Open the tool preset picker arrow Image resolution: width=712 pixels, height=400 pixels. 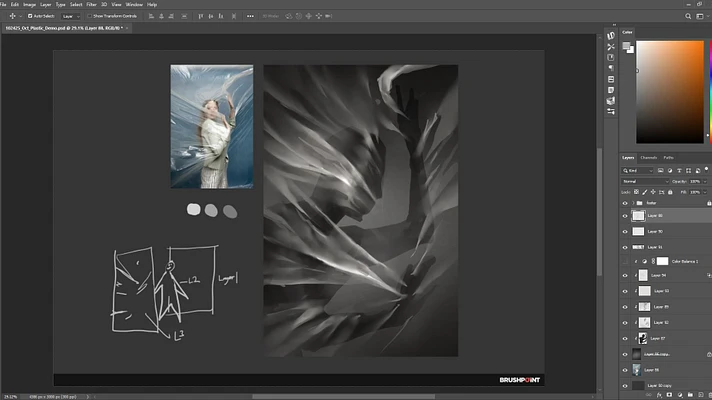[20, 16]
